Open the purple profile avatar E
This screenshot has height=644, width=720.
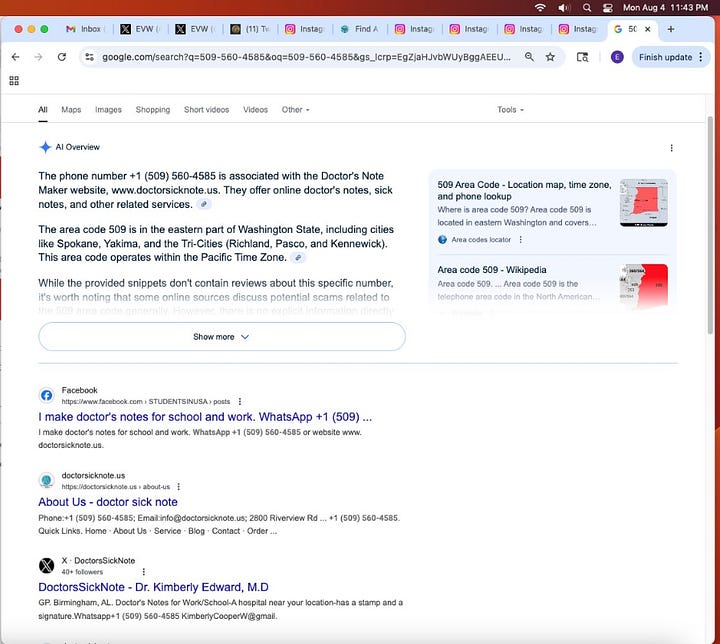pyautogui.click(x=617, y=57)
